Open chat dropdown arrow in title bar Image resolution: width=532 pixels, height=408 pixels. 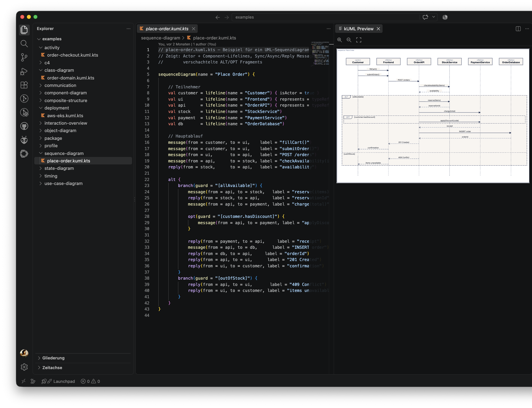433,17
